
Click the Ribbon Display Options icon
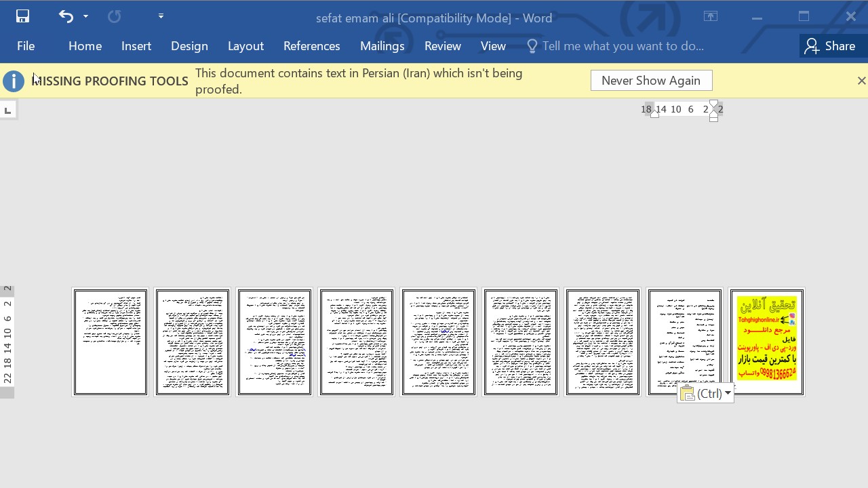711,17
